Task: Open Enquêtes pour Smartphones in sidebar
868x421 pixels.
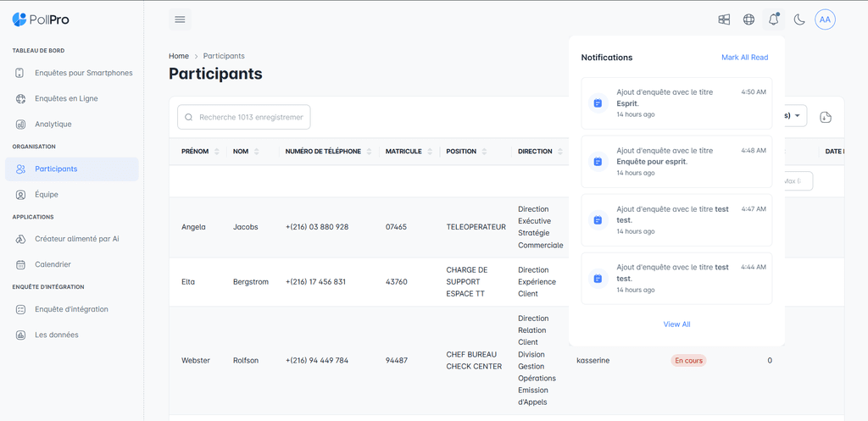Action: point(83,73)
